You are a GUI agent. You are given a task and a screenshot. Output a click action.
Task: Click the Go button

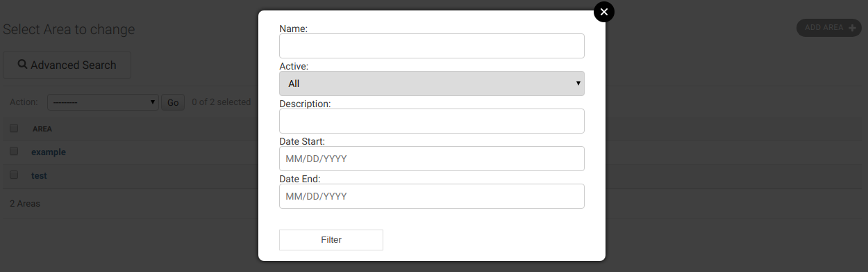173,102
